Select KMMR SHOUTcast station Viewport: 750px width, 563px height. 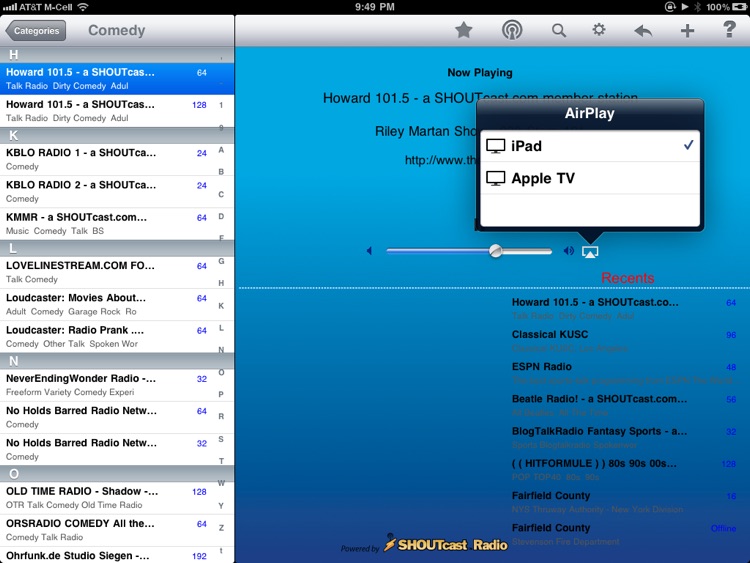pos(108,224)
